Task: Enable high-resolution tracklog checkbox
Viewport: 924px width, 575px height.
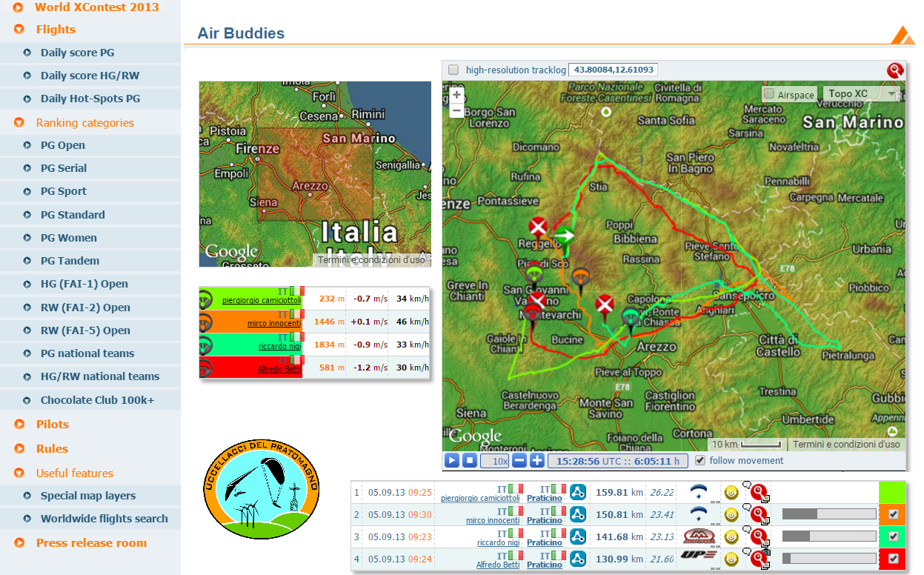Action: [x=453, y=70]
